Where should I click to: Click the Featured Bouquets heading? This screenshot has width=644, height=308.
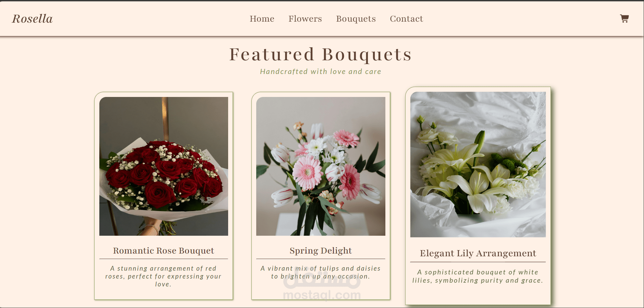[321, 54]
